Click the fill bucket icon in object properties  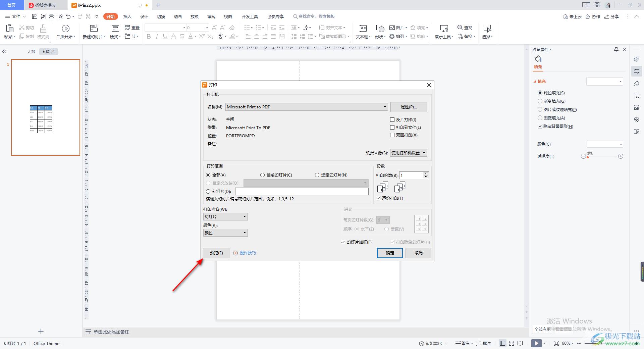tap(538, 59)
